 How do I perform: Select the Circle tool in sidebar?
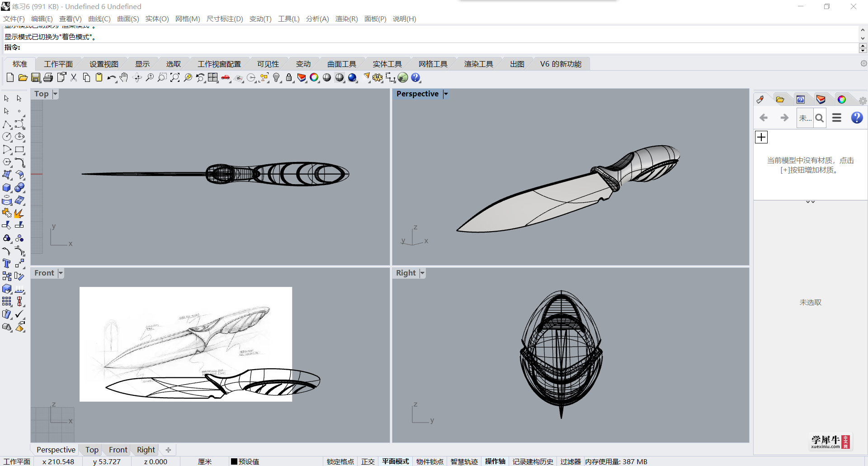tap(7, 137)
